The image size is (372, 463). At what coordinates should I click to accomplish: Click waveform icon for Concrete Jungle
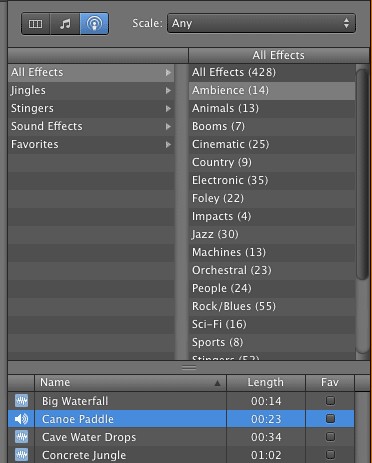click(x=22, y=455)
